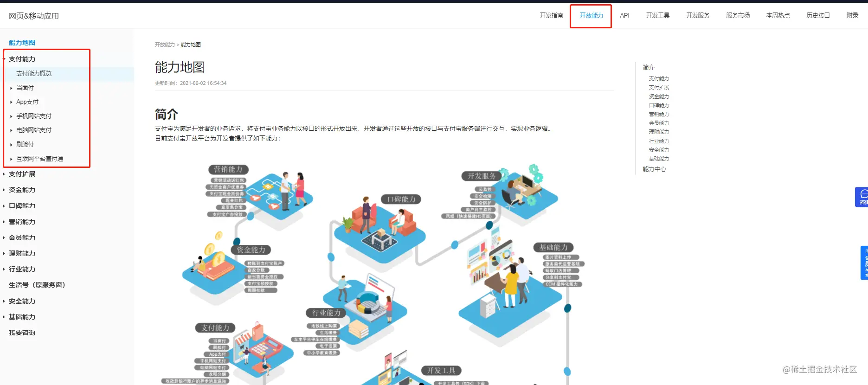This screenshot has height=385, width=868.
Task: Click the 口碑能力 illustration label
Action: pyautogui.click(x=401, y=199)
